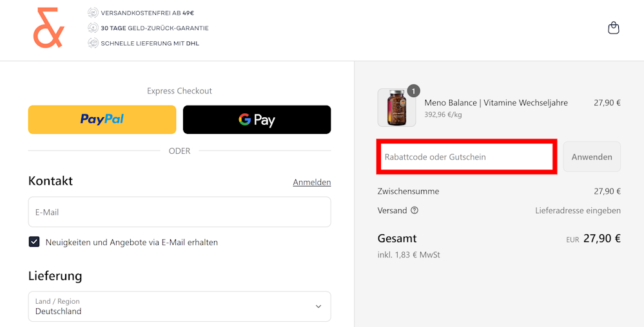Click the orange ampersand store logo

(x=48, y=28)
